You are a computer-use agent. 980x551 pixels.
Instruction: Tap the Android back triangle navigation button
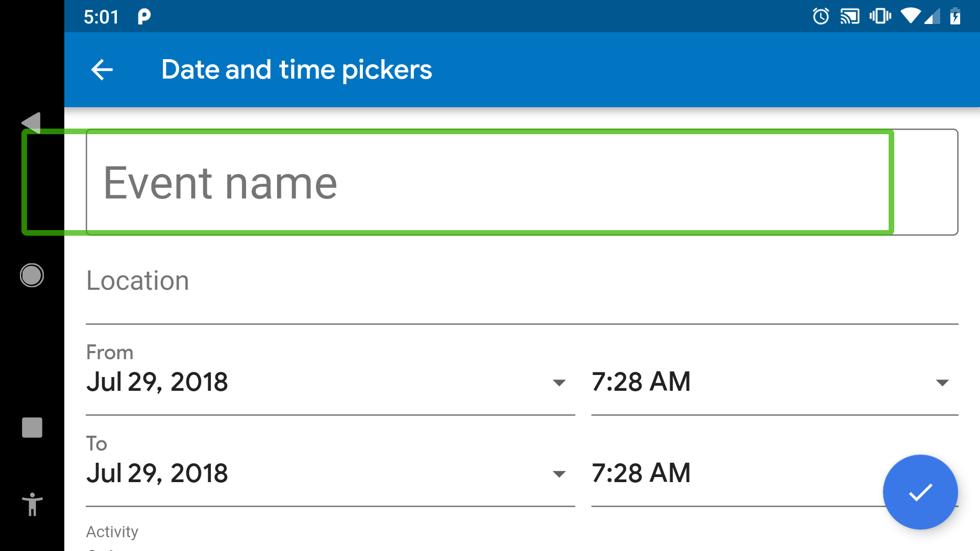[x=31, y=123]
